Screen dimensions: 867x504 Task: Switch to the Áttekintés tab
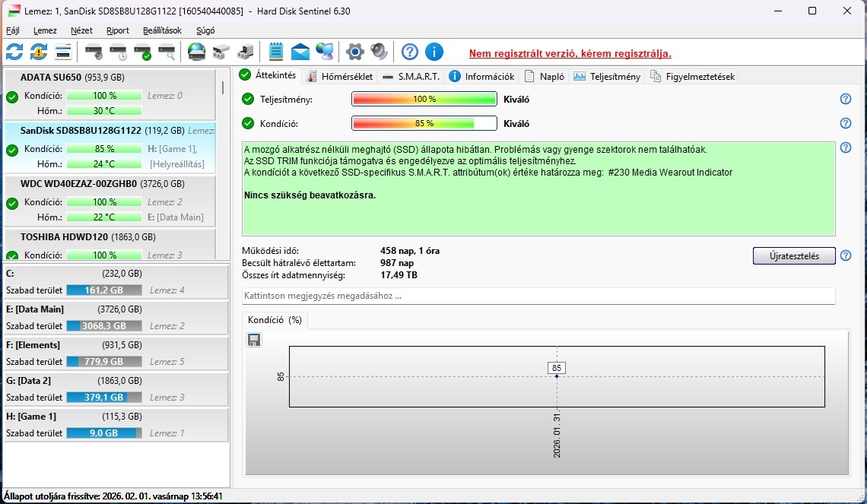[269, 75]
